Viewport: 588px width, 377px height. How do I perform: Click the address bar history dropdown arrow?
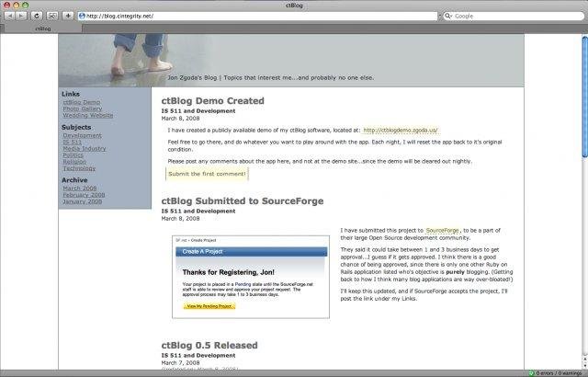(x=439, y=16)
